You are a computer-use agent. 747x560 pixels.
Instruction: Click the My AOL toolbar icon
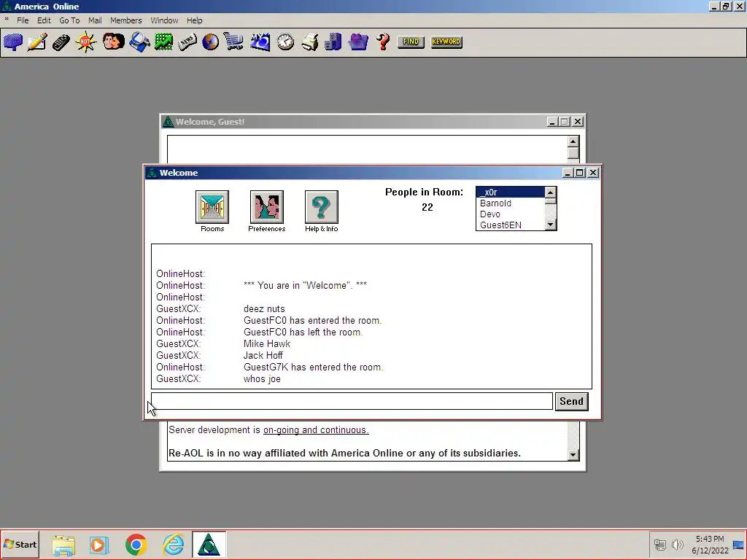click(x=260, y=42)
